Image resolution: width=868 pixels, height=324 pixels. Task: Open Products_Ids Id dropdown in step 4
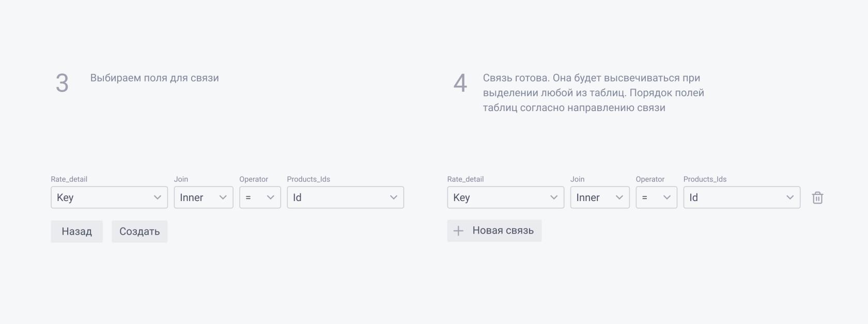pos(741,197)
